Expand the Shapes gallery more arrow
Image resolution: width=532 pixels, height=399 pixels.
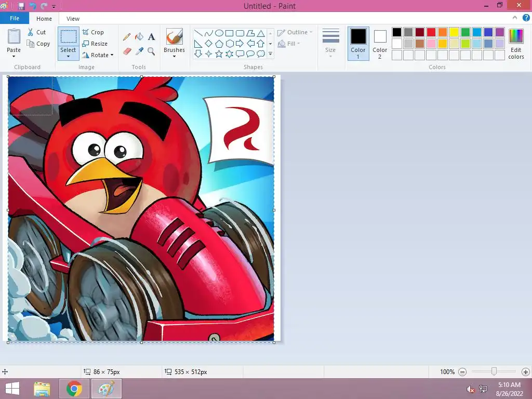pyautogui.click(x=270, y=54)
